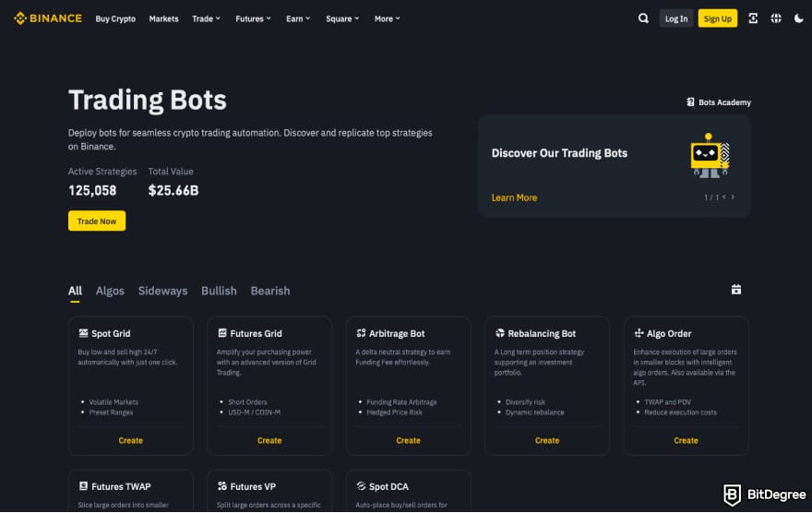Image resolution: width=812 pixels, height=513 pixels.
Task: Click the Bots Academy book icon
Action: coord(690,102)
